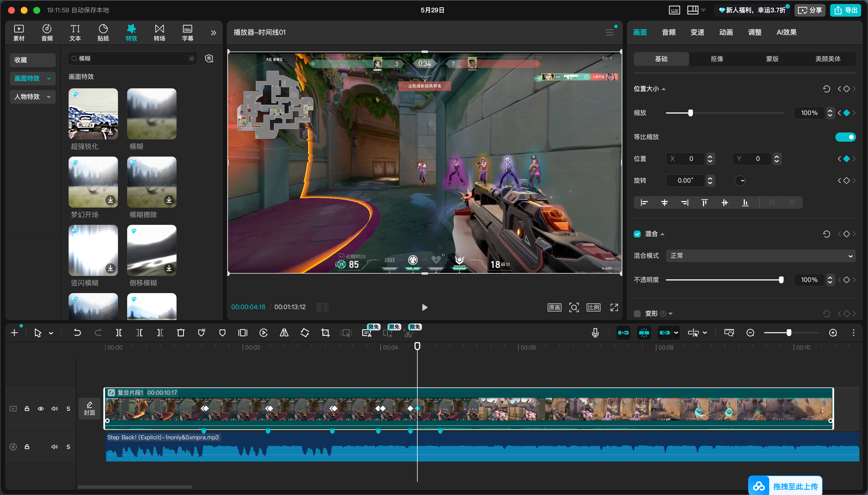Open the 音频 audio library tab
Screen dimensions: 868x495
point(47,33)
